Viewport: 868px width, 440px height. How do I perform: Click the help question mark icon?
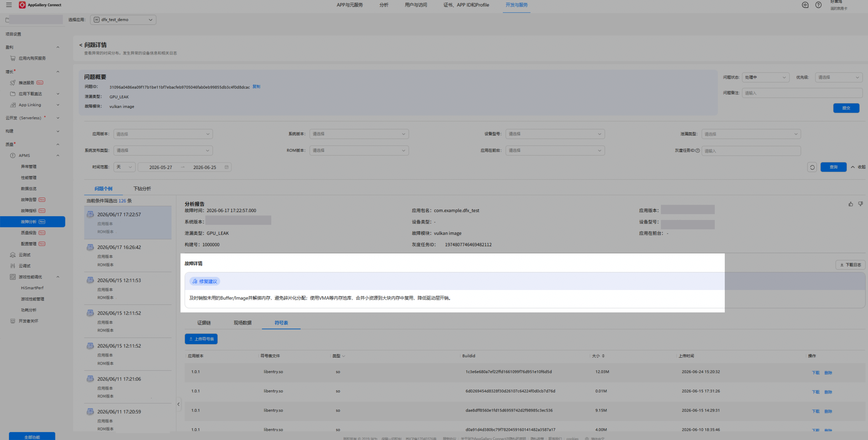tap(818, 5)
